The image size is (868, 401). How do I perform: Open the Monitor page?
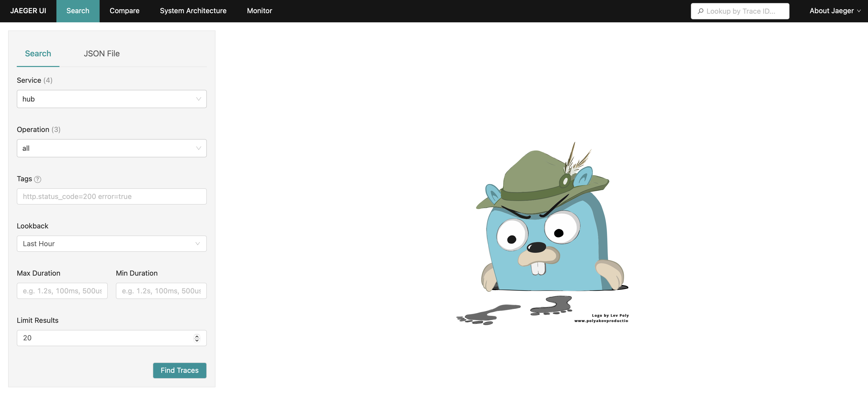coord(259,11)
